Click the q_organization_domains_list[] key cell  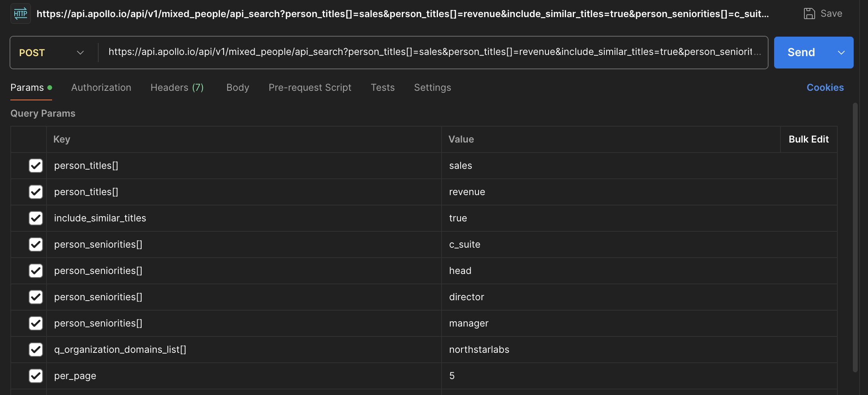tap(244, 350)
